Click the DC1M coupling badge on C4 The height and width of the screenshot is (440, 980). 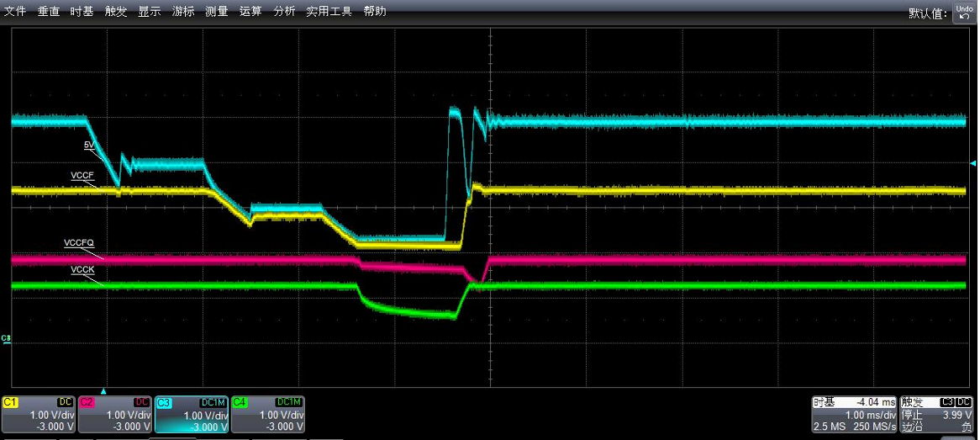click(x=290, y=402)
